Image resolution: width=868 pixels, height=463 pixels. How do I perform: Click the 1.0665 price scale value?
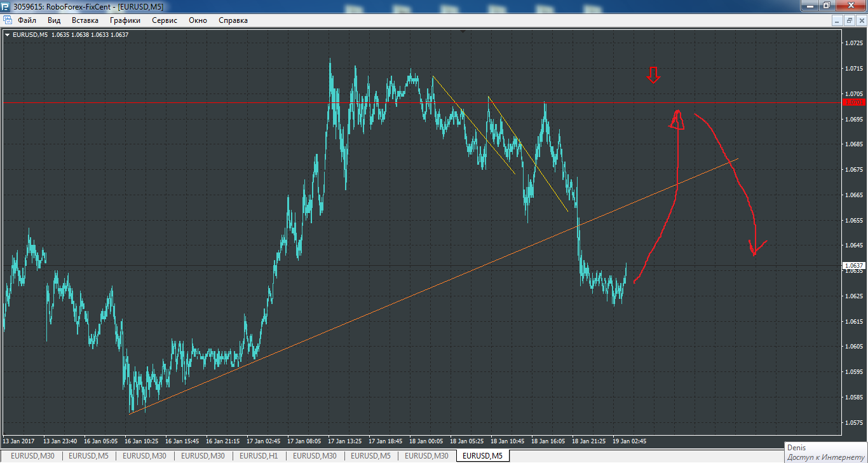(853, 195)
